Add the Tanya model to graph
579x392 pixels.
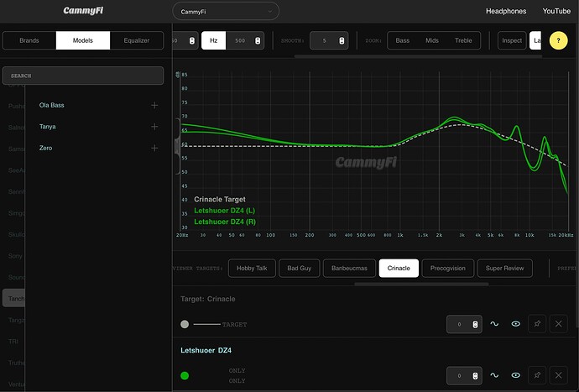(154, 127)
